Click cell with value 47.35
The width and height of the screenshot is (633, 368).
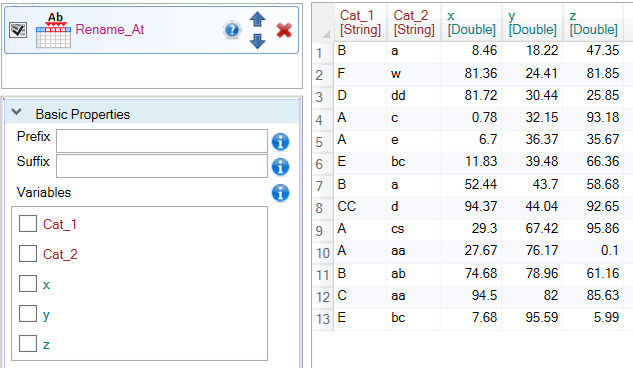coord(593,51)
